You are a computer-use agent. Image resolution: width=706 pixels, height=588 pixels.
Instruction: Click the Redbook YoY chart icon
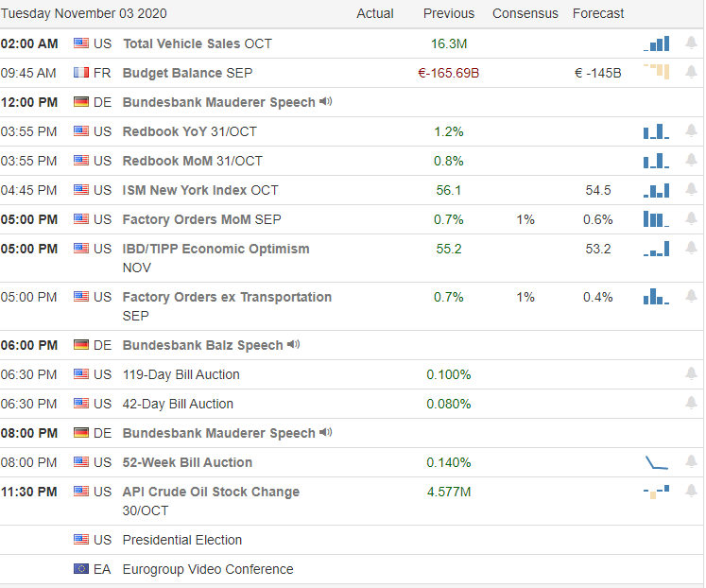657,131
